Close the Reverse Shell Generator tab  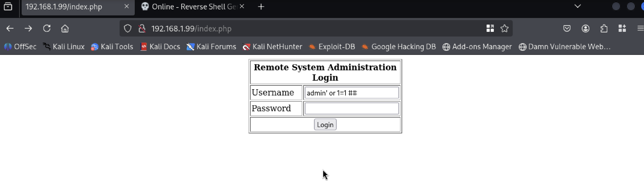(x=242, y=6)
